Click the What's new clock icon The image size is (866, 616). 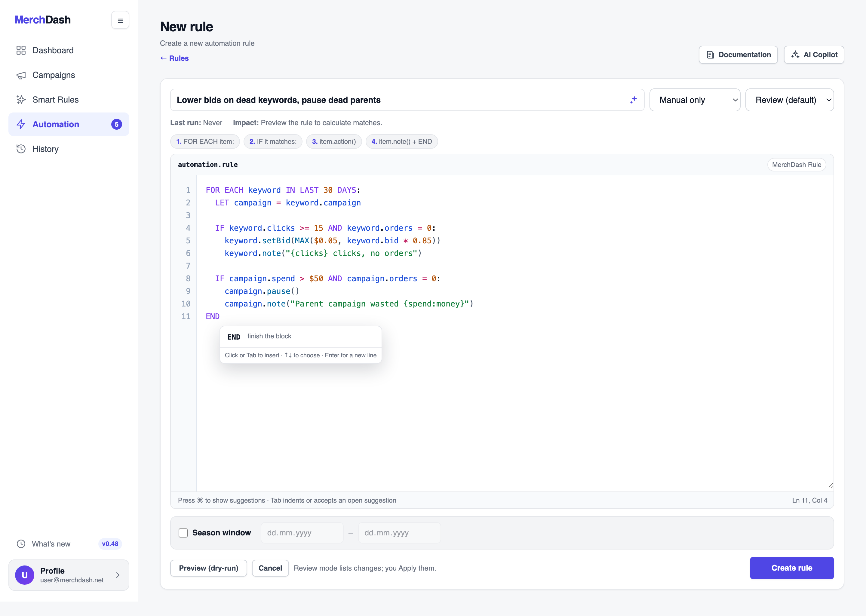coord(21,544)
